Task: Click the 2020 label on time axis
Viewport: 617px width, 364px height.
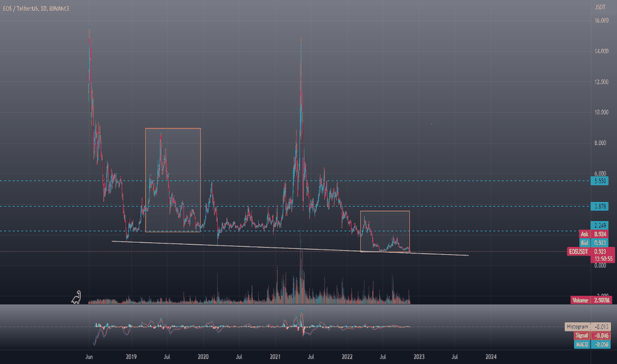Action: tap(203, 357)
